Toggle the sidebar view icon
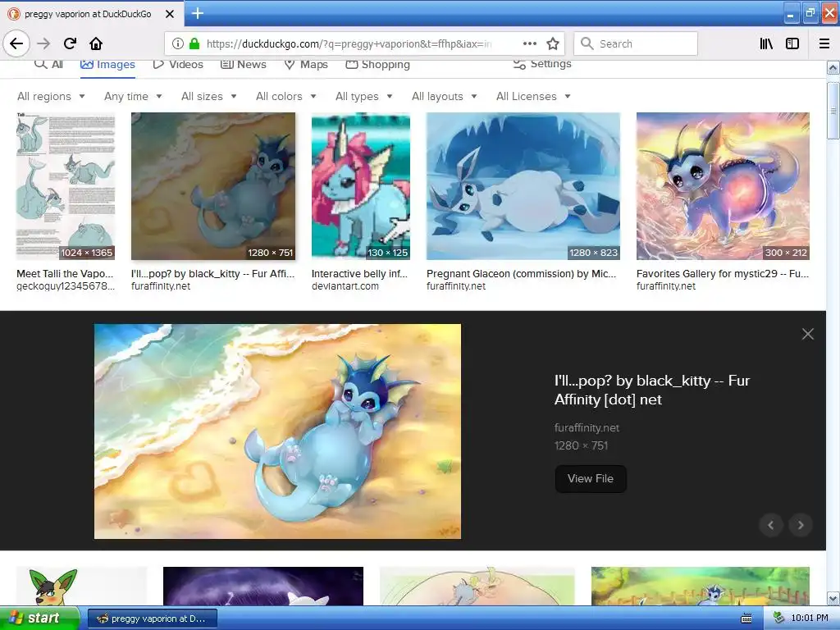 792,43
